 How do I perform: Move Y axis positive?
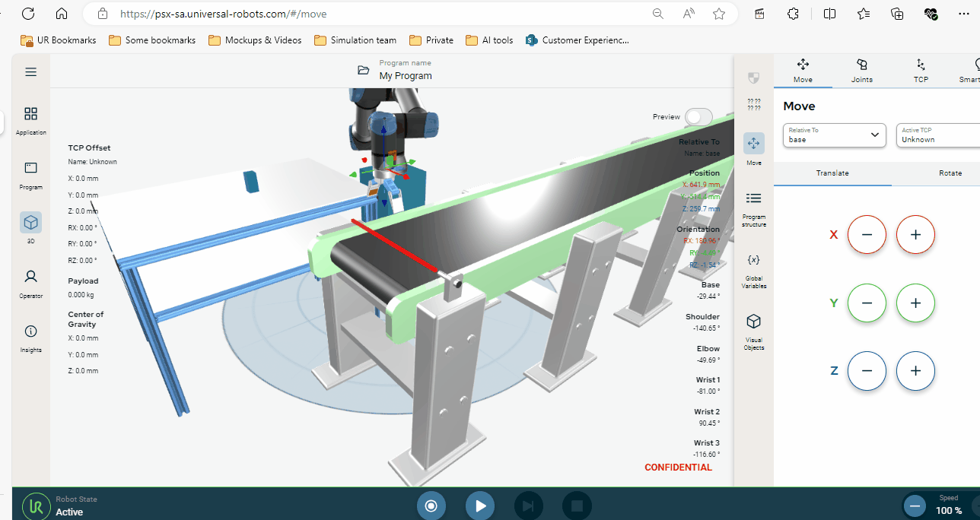pyautogui.click(x=915, y=303)
